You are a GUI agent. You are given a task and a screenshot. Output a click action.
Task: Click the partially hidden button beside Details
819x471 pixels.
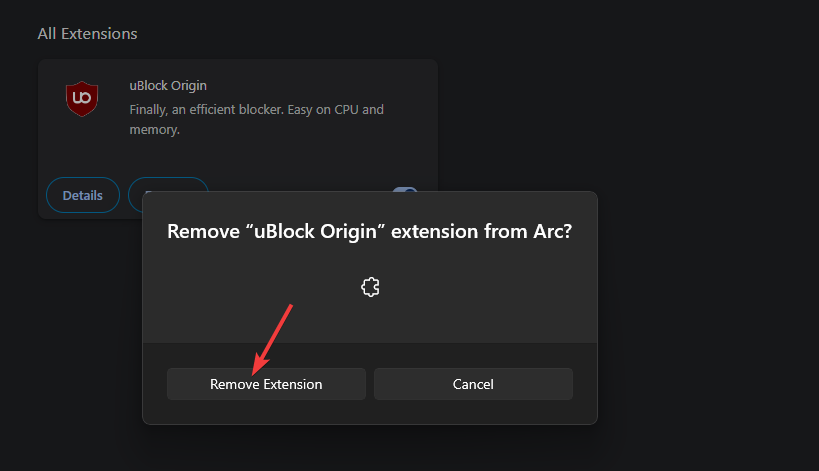click(x=168, y=184)
